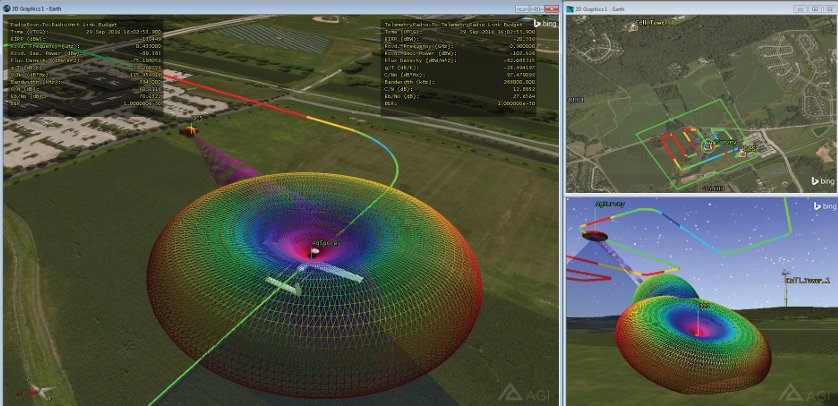The width and height of the screenshot is (838, 406).
Task: Click the 40.05 latitude label on 2D map
Action: [x=576, y=100]
